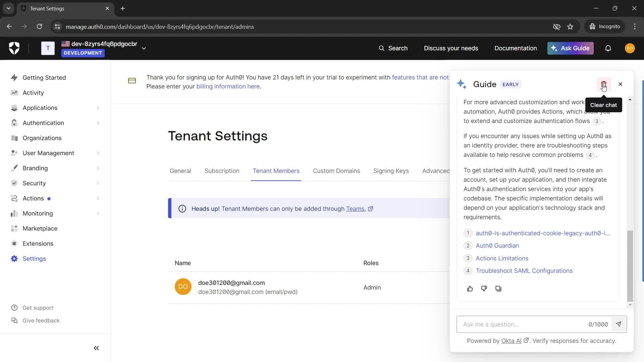
Task: Click Discuss your needs
Action: pyautogui.click(x=450, y=48)
